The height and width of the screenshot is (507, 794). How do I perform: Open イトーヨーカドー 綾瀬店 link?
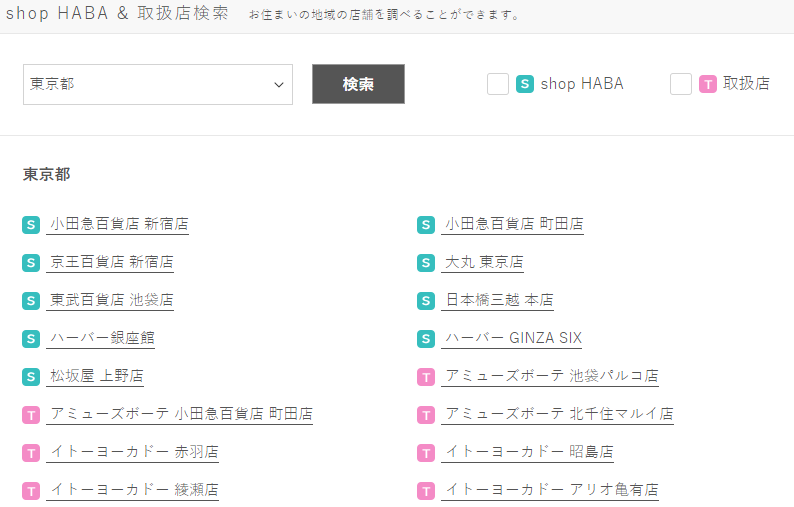click(133, 490)
